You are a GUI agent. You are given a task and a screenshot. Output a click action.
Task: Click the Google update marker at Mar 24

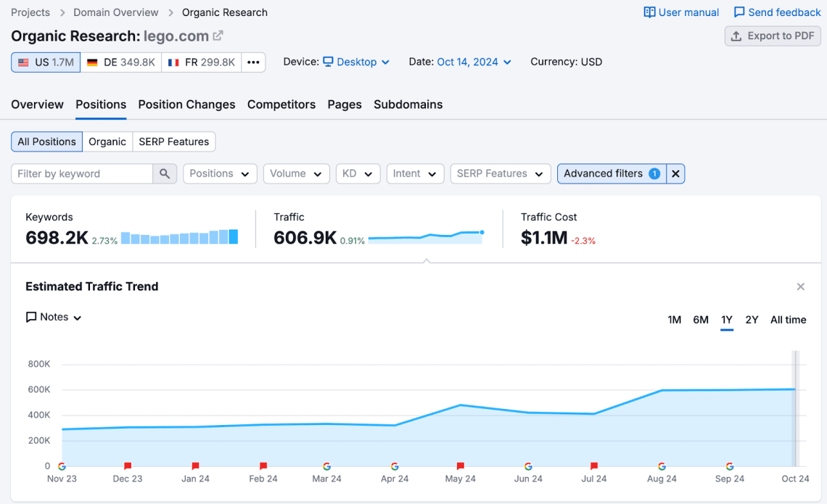tap(327, 466)
